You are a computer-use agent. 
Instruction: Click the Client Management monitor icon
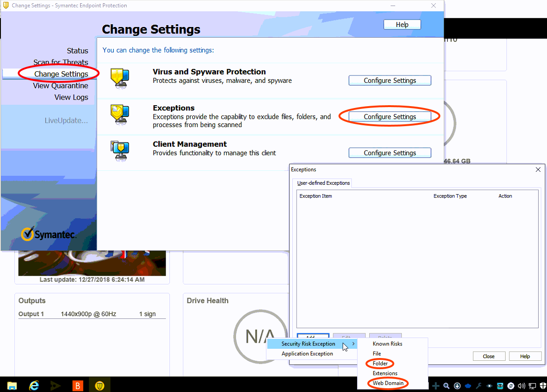coord(120,151)
